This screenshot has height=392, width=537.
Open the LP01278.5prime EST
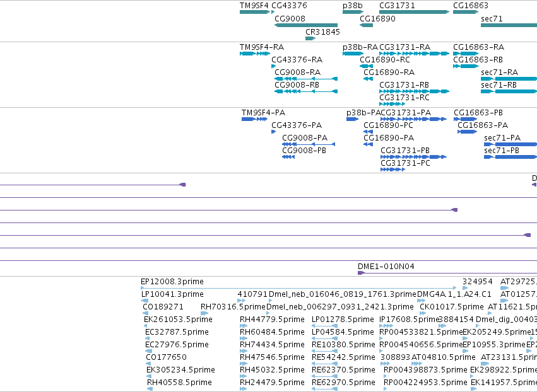[325, 326]
